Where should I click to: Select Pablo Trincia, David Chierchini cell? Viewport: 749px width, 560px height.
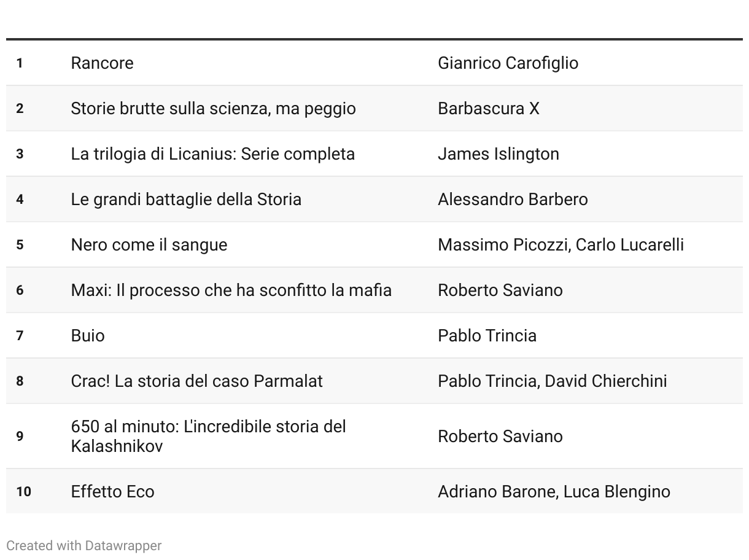click(552, 381)
